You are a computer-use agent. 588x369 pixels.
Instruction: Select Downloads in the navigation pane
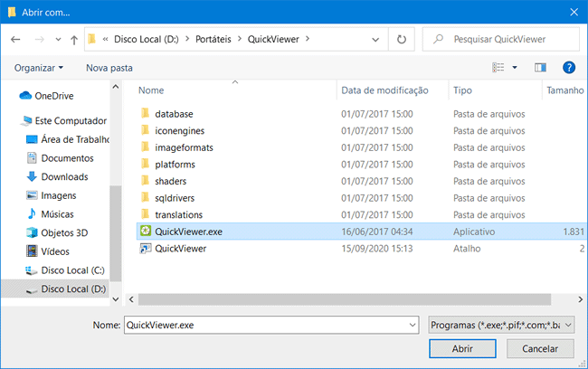64,176
